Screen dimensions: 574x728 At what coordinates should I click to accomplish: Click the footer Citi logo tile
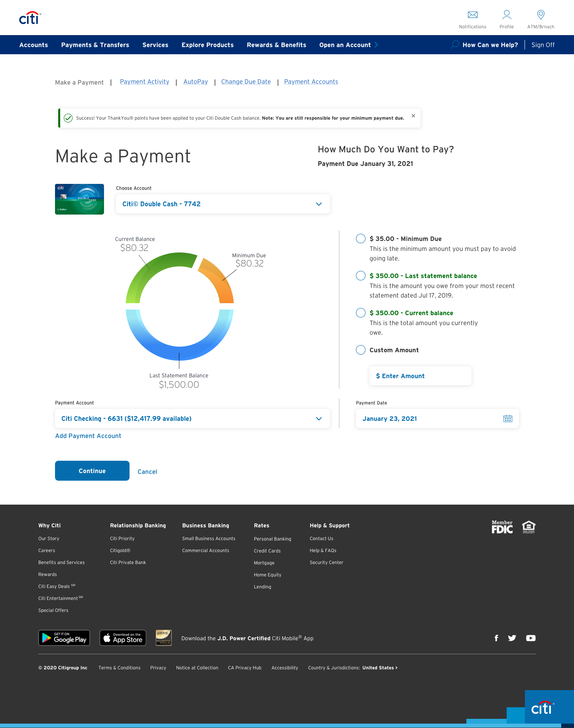pos(549,707)
